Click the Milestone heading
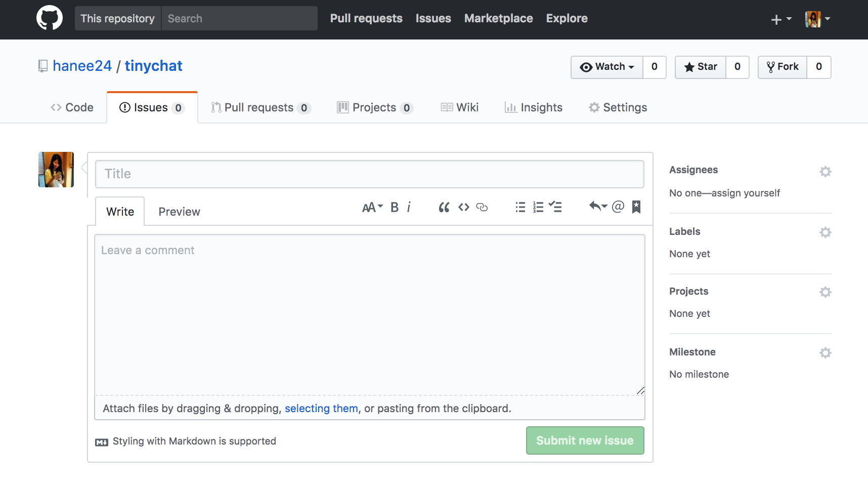Image resolution: width=868 pixels, height=483 pixels. click(692, 352)
